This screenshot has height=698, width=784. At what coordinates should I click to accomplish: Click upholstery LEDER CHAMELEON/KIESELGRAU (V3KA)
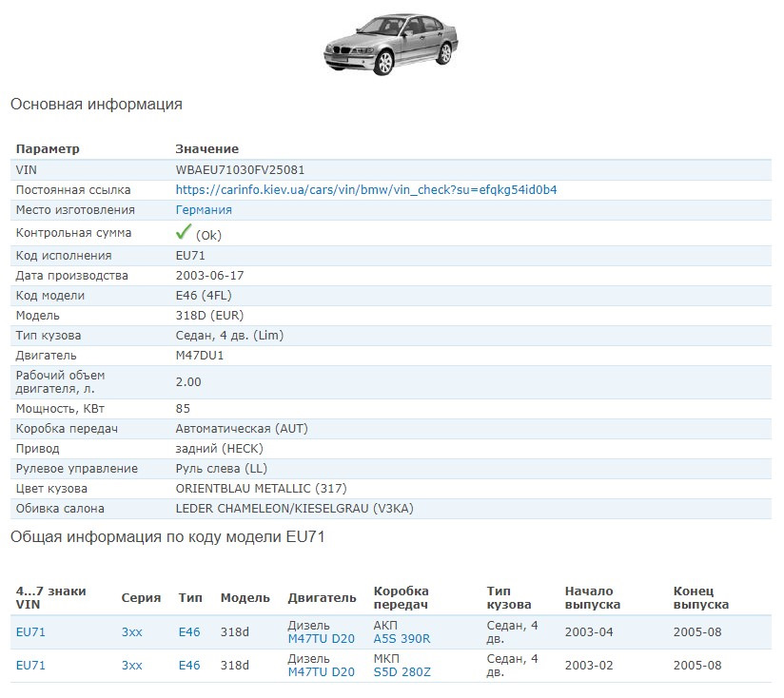(x=295, y=509)
